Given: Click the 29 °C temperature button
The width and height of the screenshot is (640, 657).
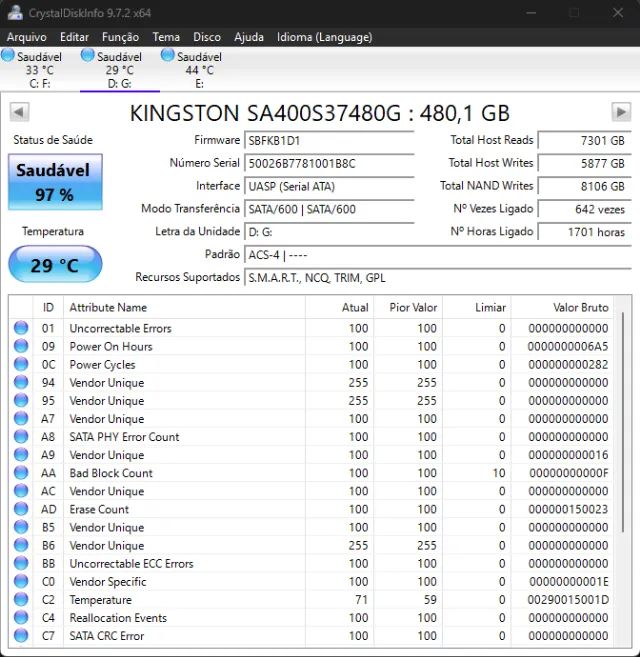Looking at the screenshot, I should coord(55,264).
